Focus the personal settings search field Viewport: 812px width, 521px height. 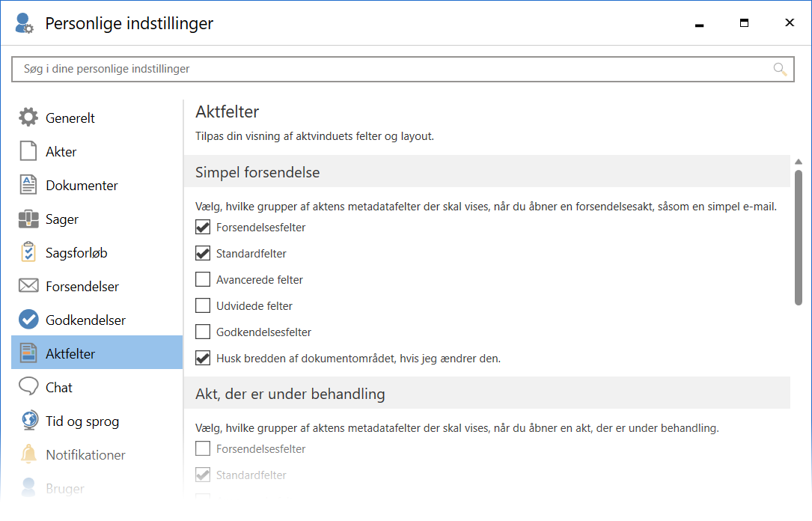[x=389, y=69]
